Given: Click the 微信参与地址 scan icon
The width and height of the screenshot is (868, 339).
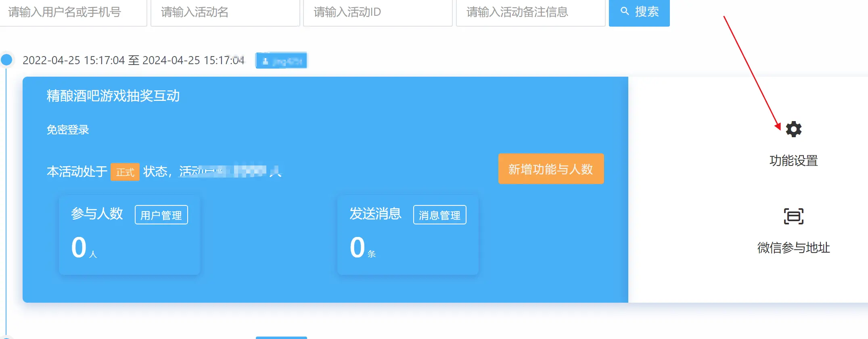Looking at the screenshot, I should [x=793, y=216].
